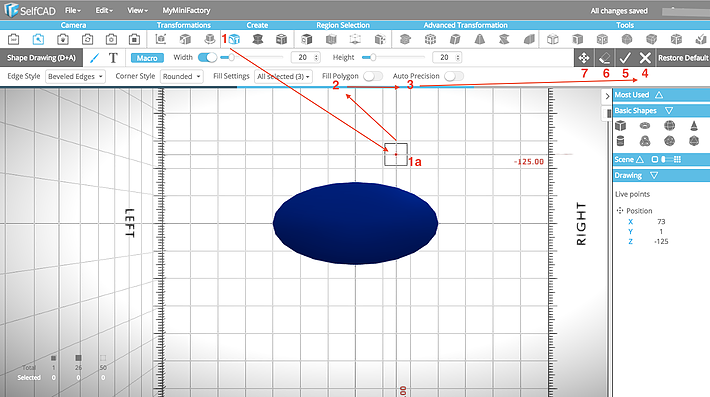Screen dimensions: 710x397
Task: Click the Width value stepper arrows
Action: [317, 57]
